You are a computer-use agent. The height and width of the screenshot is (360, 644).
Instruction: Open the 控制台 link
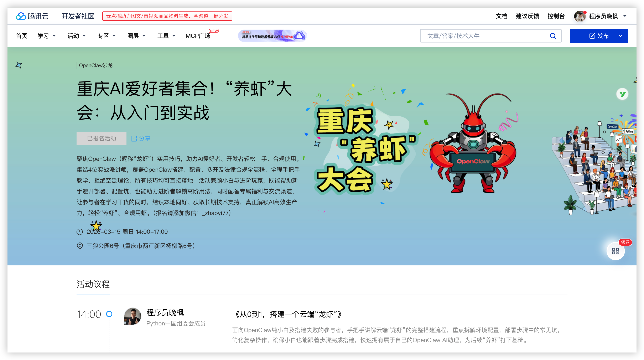click(556, 16)
